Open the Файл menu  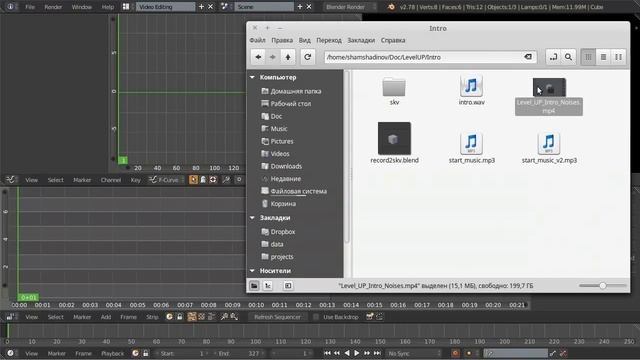click(x=257, y=40)
